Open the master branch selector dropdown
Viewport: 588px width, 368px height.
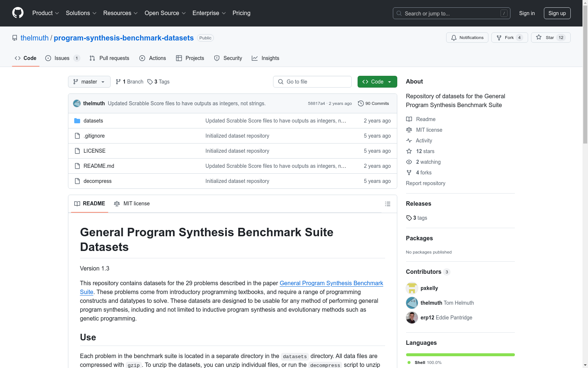tap(89, 82)
